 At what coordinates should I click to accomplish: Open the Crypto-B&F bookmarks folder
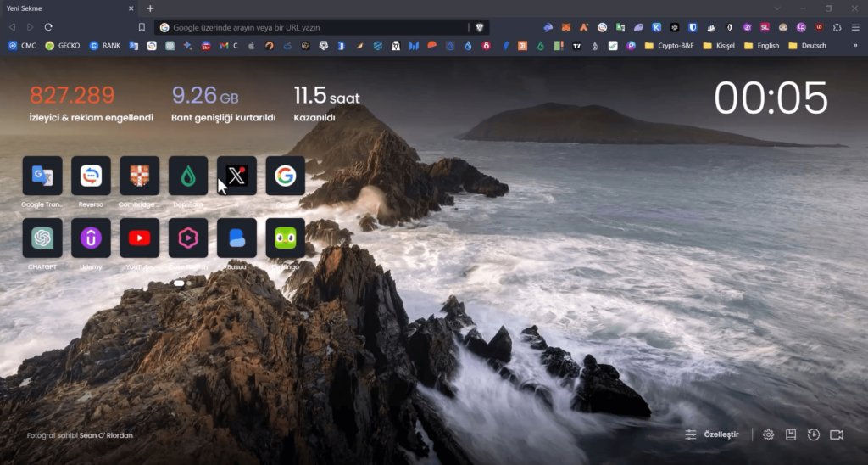[x=670, y=46]
